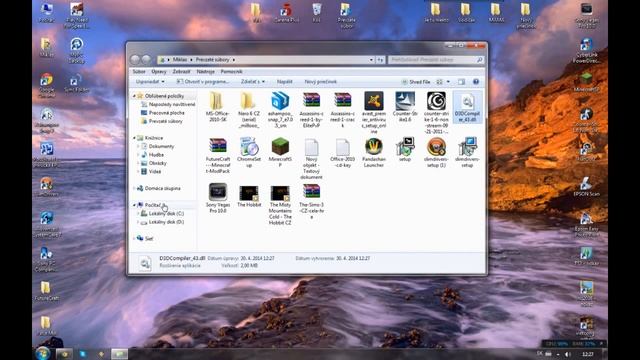The image size is (640, 360).
Task: Open Hudba library in sidebar
Action: [152, 155]
